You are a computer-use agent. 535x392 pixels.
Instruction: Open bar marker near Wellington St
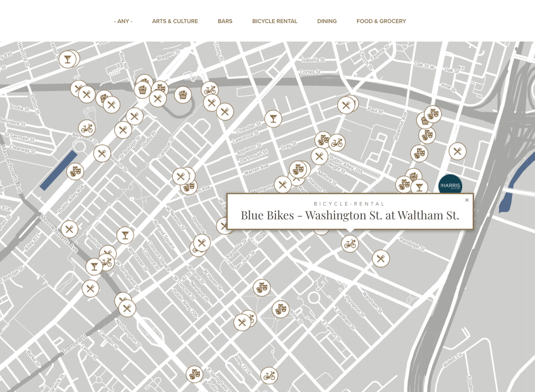(x=125, y=235)
